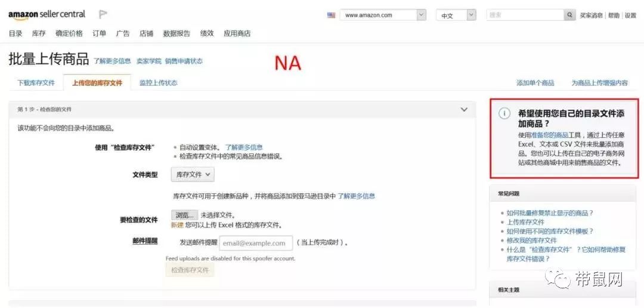Click the 常见问题 panel heading
Viewport: 644px width, 308px height.
(509, 193)
